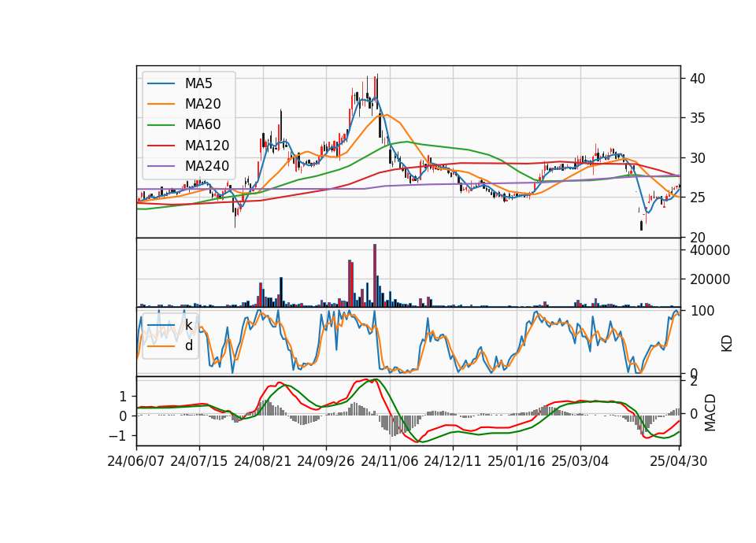This screenshot has width=756, height=543.
Task: Click the MACD left axis value −1
Action: [118, 436]
